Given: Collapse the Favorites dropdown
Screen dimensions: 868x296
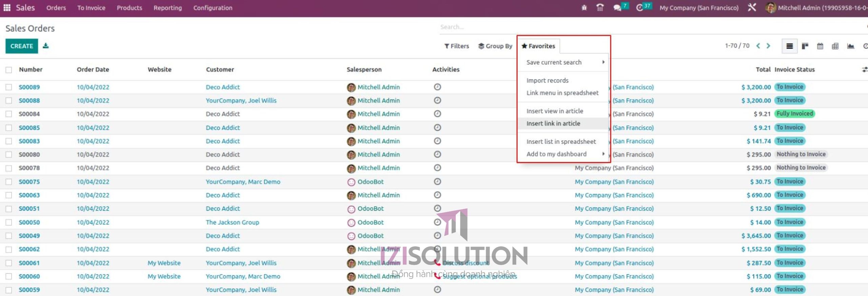Looking at the screenshot, I should tap(538, 46).
